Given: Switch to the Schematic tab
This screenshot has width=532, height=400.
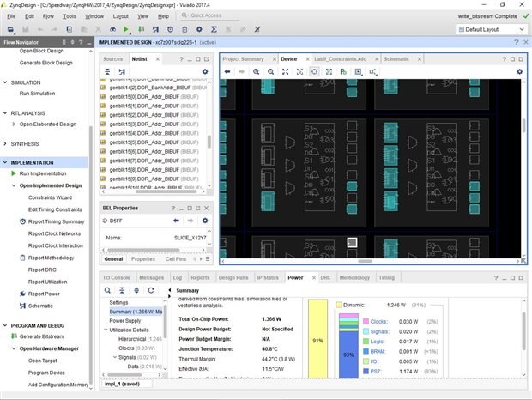Looking at the screenshot, I should tap(396, 58).
